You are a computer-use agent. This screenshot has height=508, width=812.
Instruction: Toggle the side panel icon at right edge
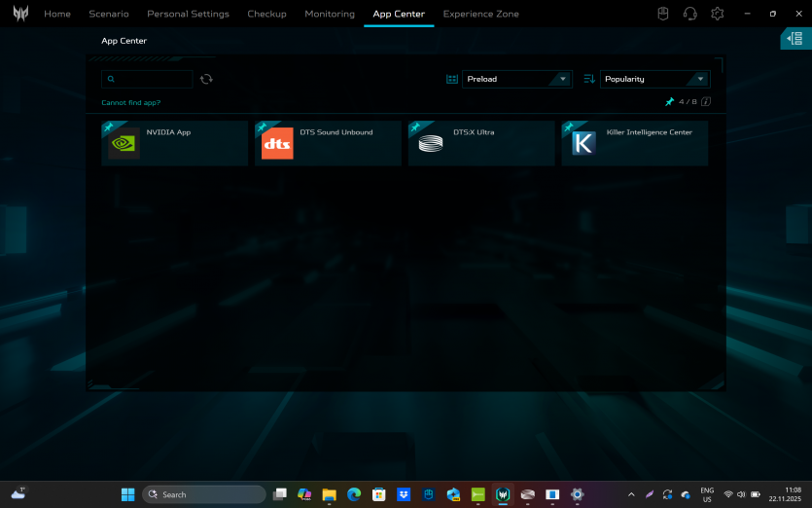tap(795, 38)
